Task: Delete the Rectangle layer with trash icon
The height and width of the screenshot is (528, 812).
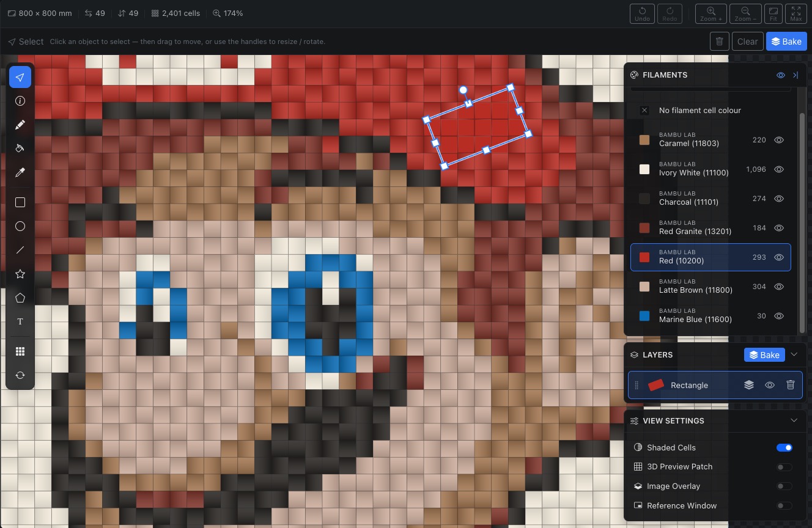Action: (x=791, y=385)
